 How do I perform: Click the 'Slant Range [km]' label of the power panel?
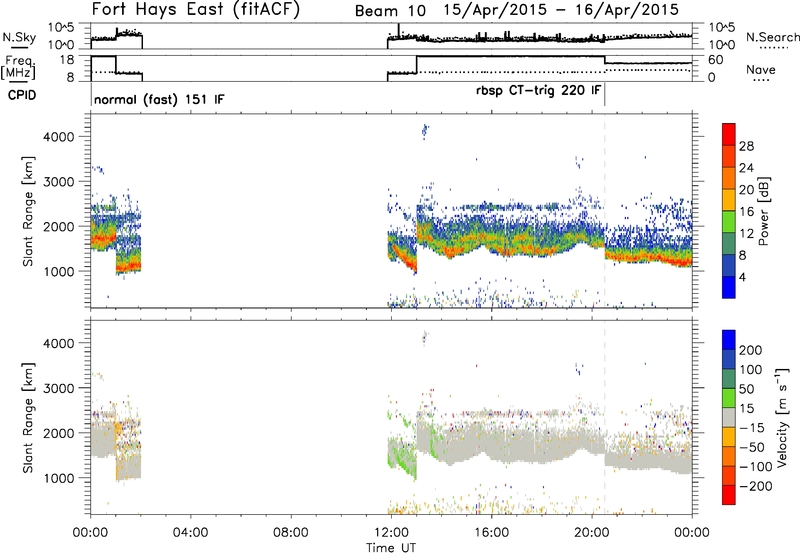click(x=28, y=211)
